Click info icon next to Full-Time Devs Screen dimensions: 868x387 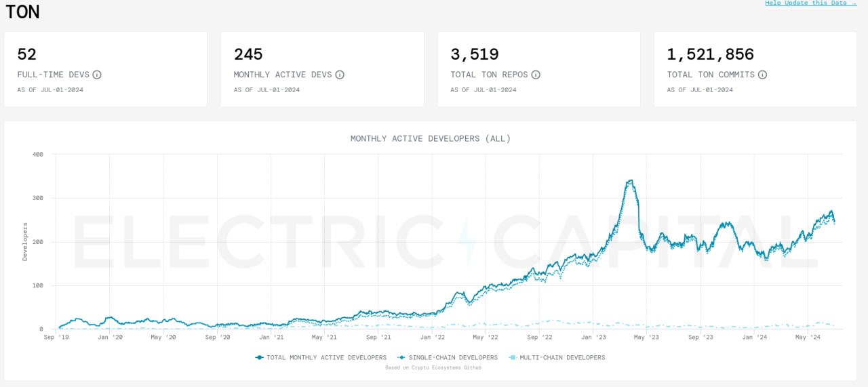pyautogui.click(x=97, y=75)
